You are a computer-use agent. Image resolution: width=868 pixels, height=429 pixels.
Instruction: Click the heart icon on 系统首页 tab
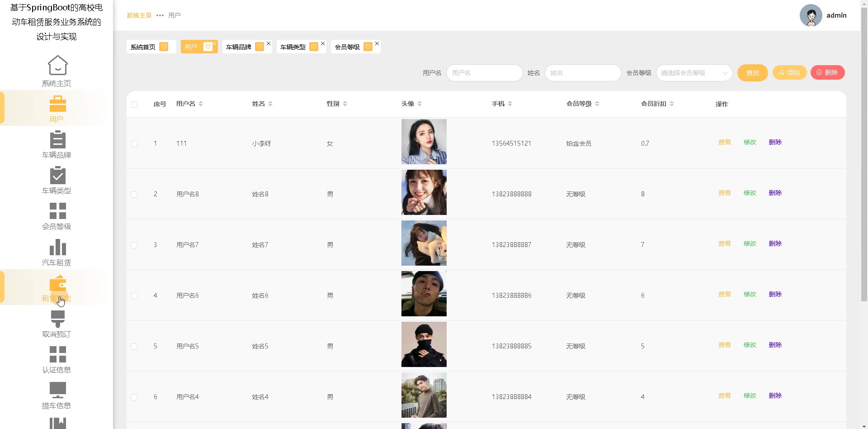[164, 47]
